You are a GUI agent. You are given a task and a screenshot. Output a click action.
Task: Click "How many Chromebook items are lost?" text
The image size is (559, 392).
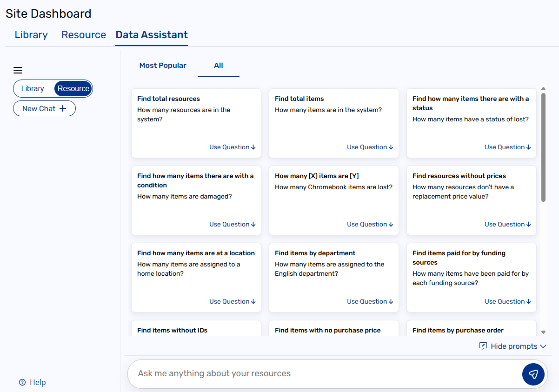[333, 187]
